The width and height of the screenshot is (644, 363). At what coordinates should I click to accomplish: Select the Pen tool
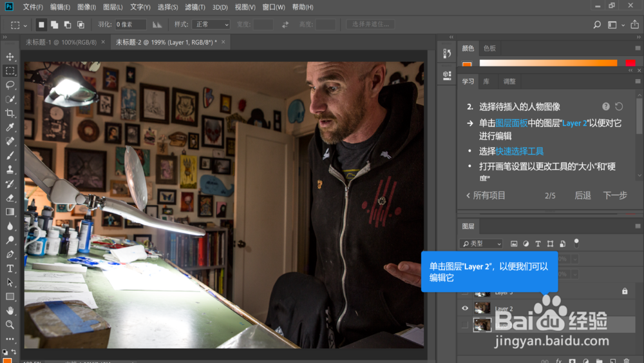click(10, 254)
